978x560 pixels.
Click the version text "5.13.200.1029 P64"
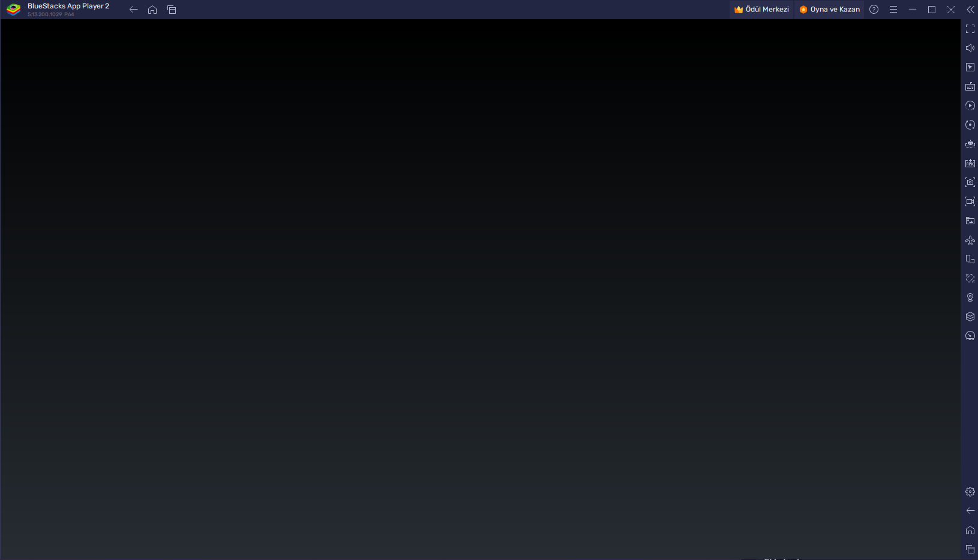[x=51, y=14]
